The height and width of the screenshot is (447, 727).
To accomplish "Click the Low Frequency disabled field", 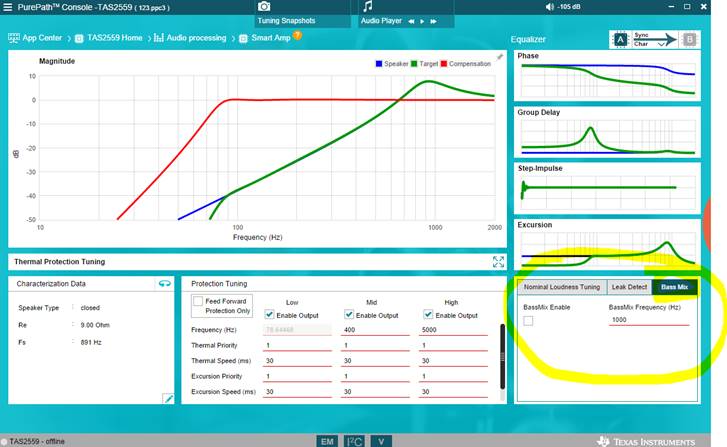I will tap(297, 330).
